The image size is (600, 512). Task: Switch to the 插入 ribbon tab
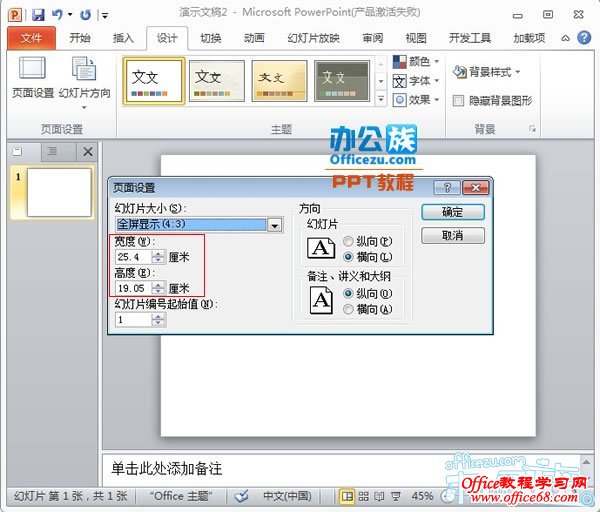pos(123,38)
